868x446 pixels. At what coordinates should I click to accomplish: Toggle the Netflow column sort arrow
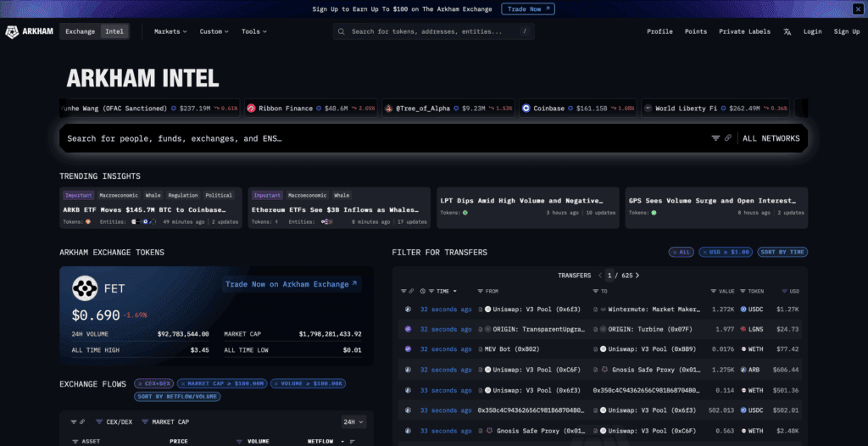[x=342, y=442]
